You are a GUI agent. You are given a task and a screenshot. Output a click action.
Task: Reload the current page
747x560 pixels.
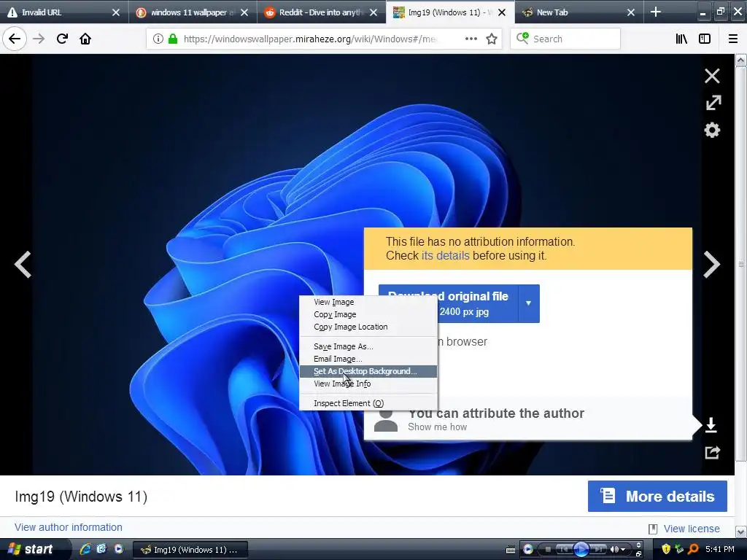(62, 39)
